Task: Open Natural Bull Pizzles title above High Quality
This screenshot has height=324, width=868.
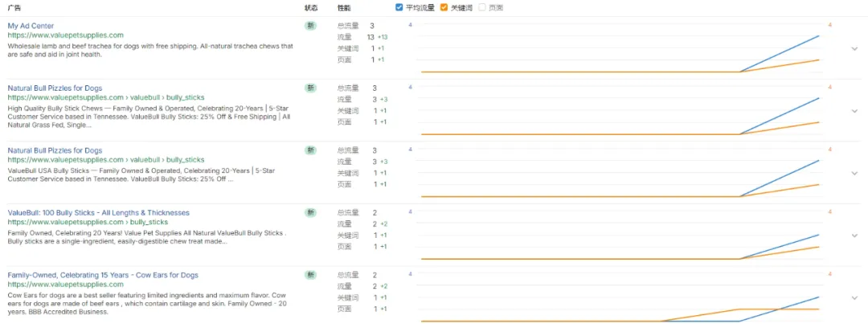Action: point(55,88)
